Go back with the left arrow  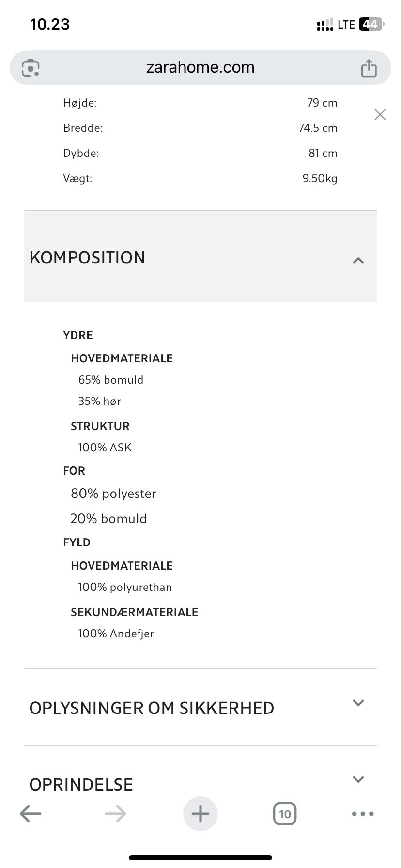click(x=31, y=814)
